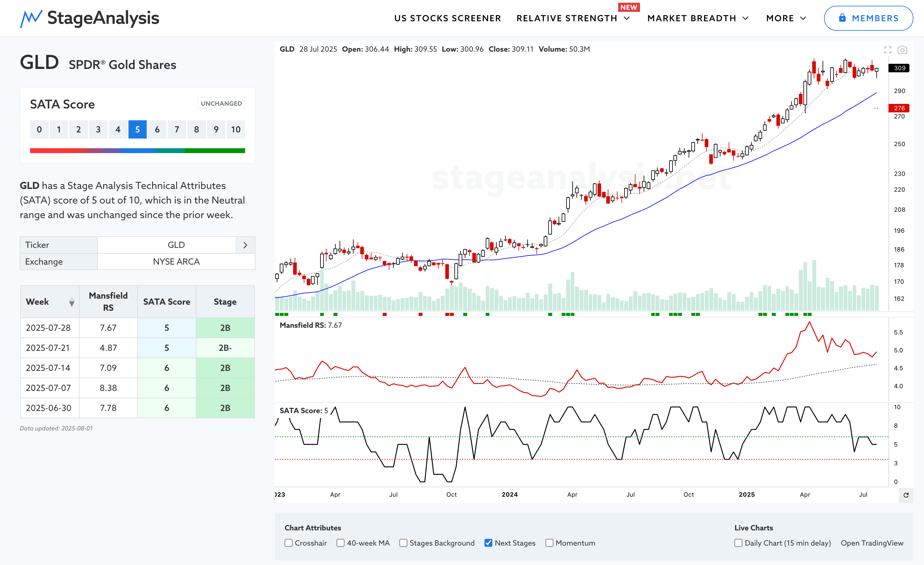
Task: Open TradingView link
Action: pos(872,543)
